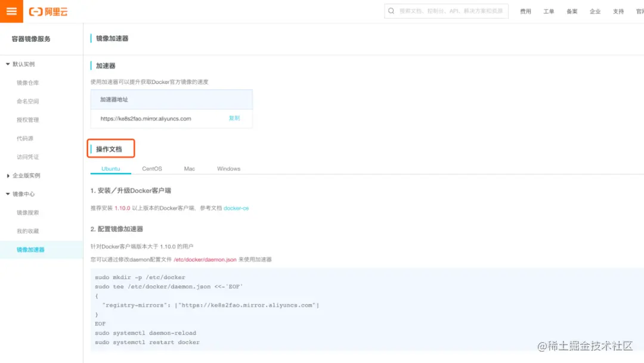Open 支持 in the top navigation
The image size is (644, 363).
(x=618, y=11)
